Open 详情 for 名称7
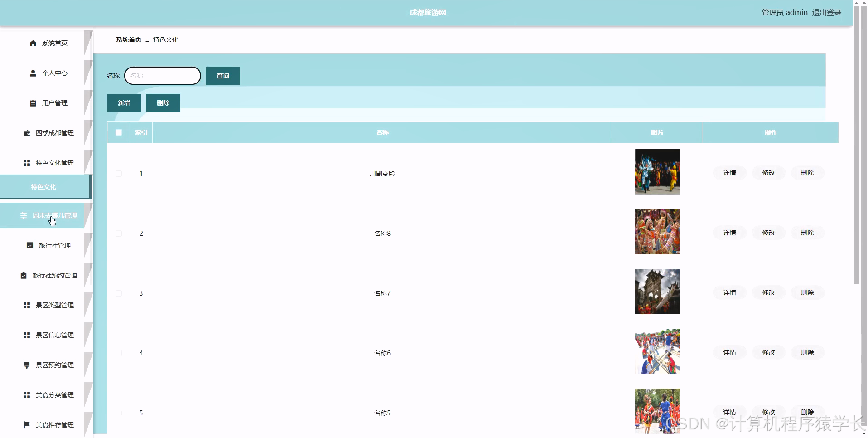Screen dimensions: 868x438 pyautogui.click(x=729, y=292)
